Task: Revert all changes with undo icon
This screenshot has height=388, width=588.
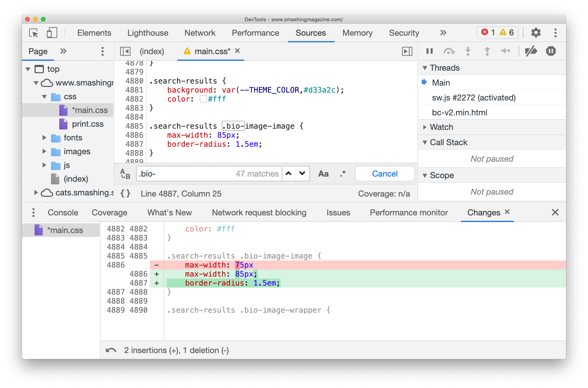Action: point(111,350)
